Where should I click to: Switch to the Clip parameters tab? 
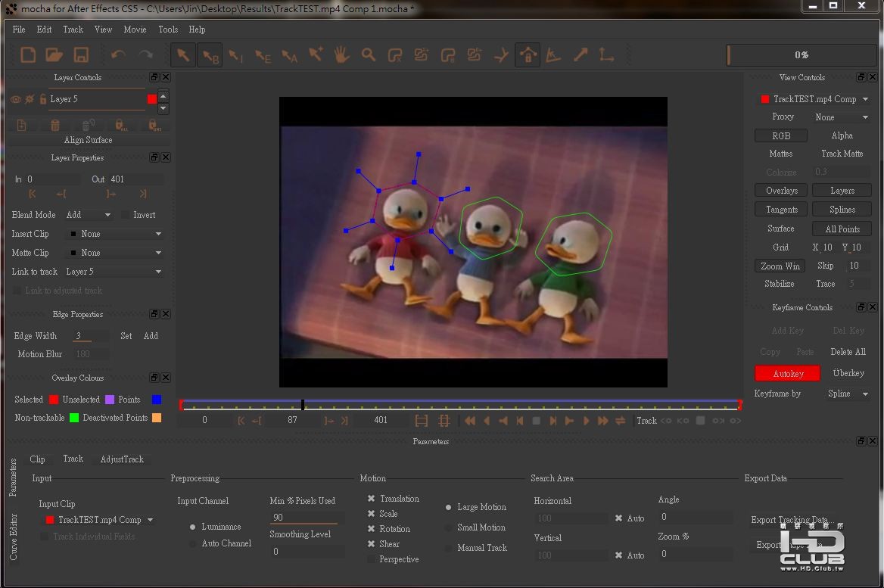click(37, 459)
